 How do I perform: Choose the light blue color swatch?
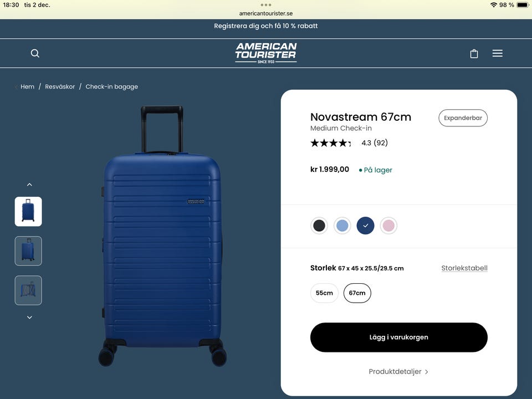click(342, 226)
